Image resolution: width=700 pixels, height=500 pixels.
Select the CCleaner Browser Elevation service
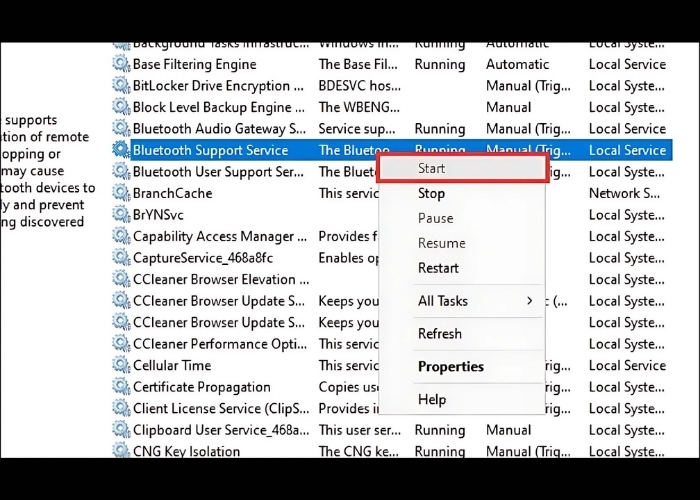click(x=214, y=280)
